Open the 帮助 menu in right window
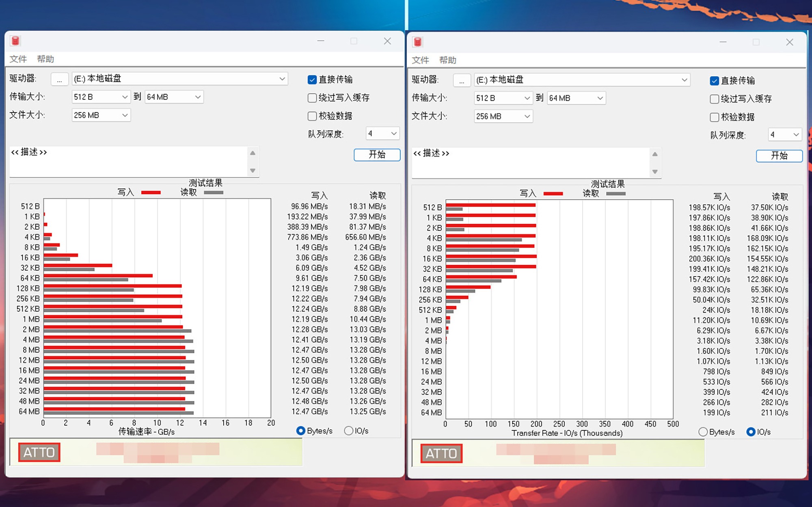This screenshot has width=812, height=507. tap(447, 60)
